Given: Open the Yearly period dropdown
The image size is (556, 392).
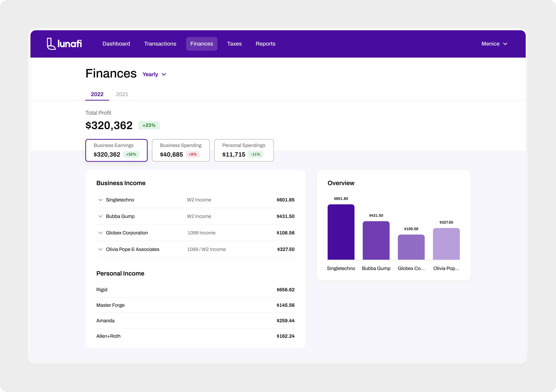Looking at the screenshot, I should click(x=154, y=75).
